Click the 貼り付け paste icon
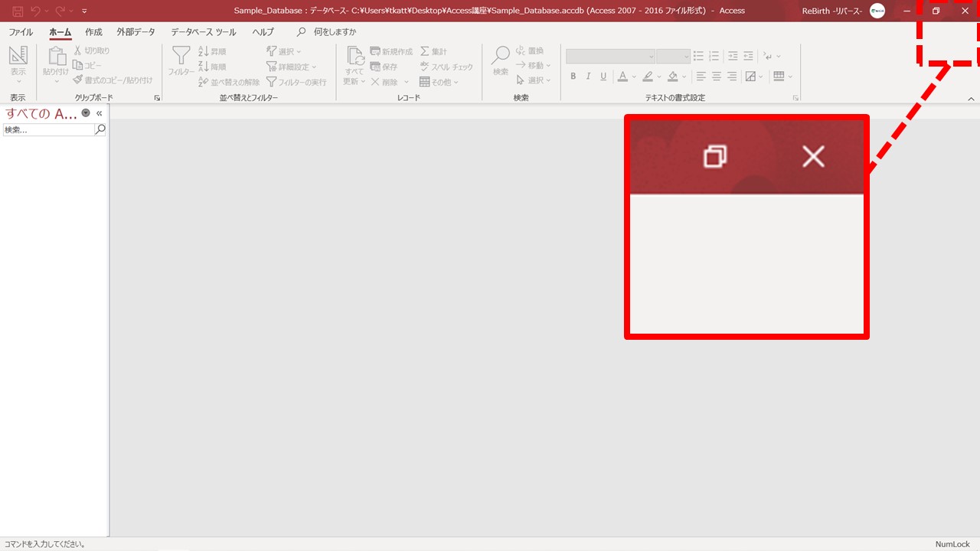The height and width of the screenshot is (551, 980). tap(56, 57)
